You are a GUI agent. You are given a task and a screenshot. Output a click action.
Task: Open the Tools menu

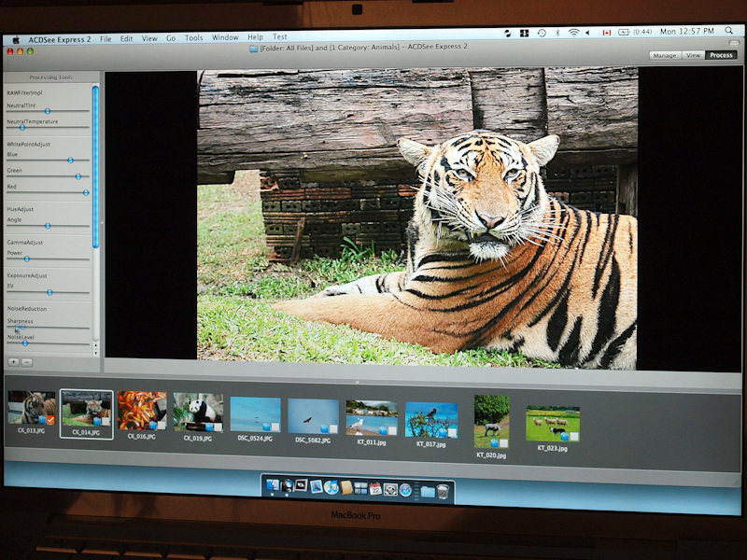[x=194, y=37]
